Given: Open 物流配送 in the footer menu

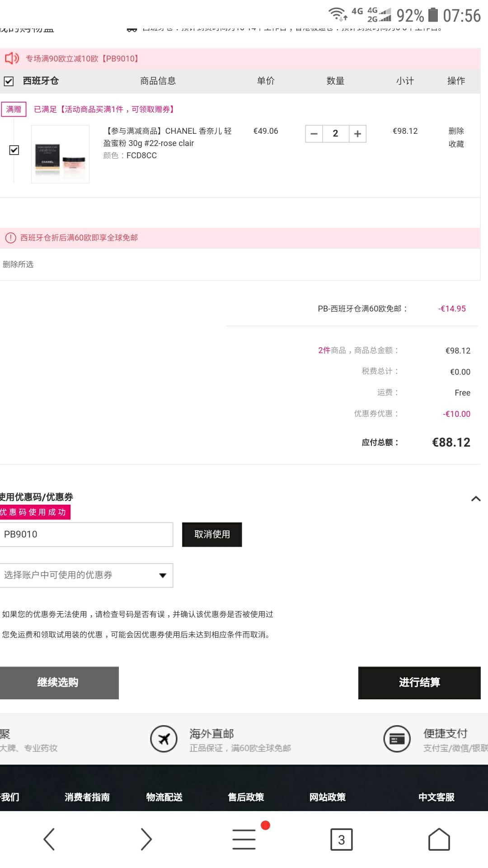Looking at the screenshot, I should coord(164,797).
